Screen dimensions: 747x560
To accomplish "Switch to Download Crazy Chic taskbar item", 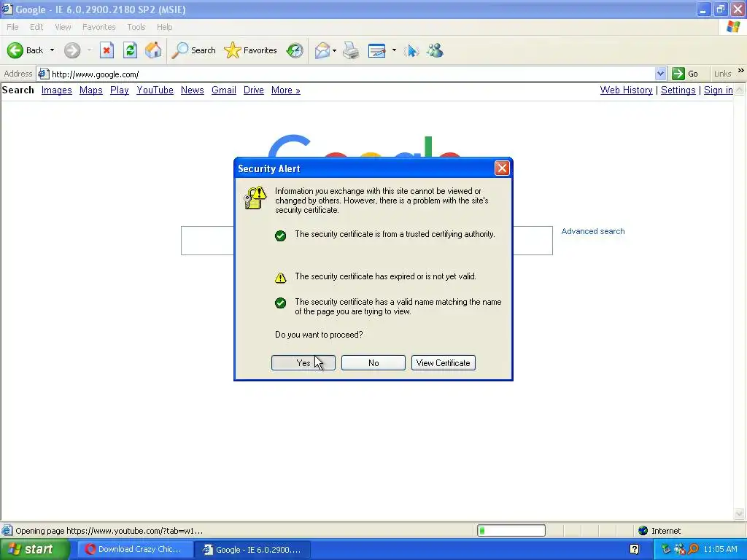I will pyautogui.click(x=135, y=549).
